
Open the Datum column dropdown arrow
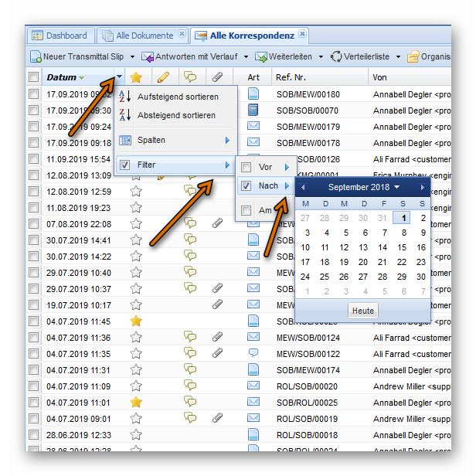coord(119,77)
